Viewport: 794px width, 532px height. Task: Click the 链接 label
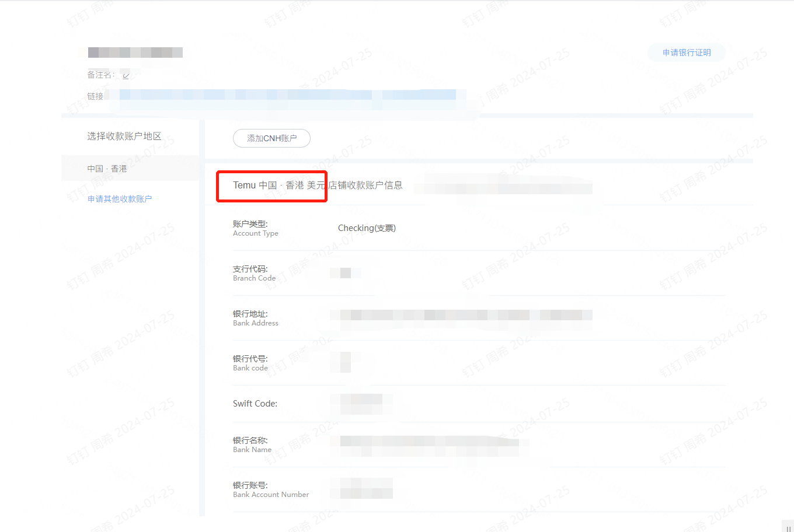pos(95,96)
